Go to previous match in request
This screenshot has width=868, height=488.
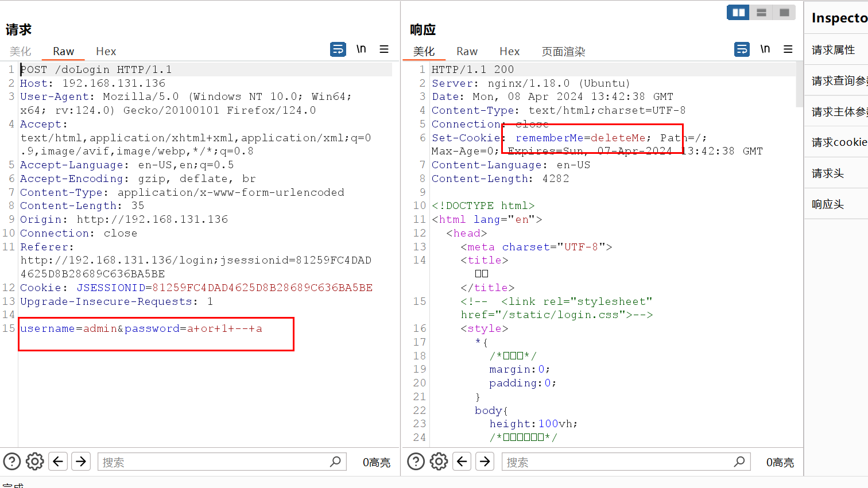coord(58,462)
